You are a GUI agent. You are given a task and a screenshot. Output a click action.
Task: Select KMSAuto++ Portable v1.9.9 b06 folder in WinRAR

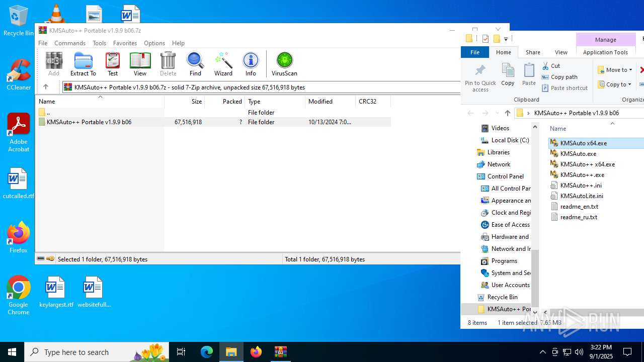pyautogui.click(x=214, y=122)
